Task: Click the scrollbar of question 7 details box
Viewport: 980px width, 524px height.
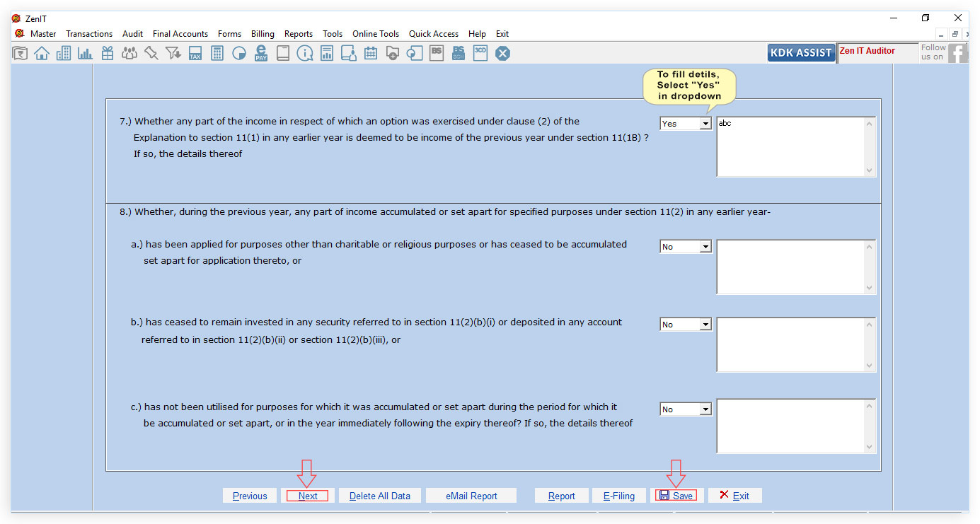Action: point(870,146)
